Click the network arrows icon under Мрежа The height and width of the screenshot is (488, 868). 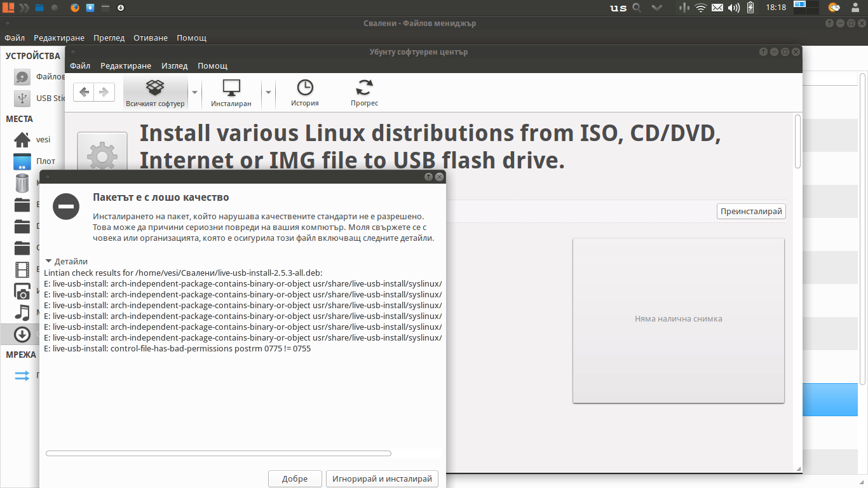[x=22, y=376]
